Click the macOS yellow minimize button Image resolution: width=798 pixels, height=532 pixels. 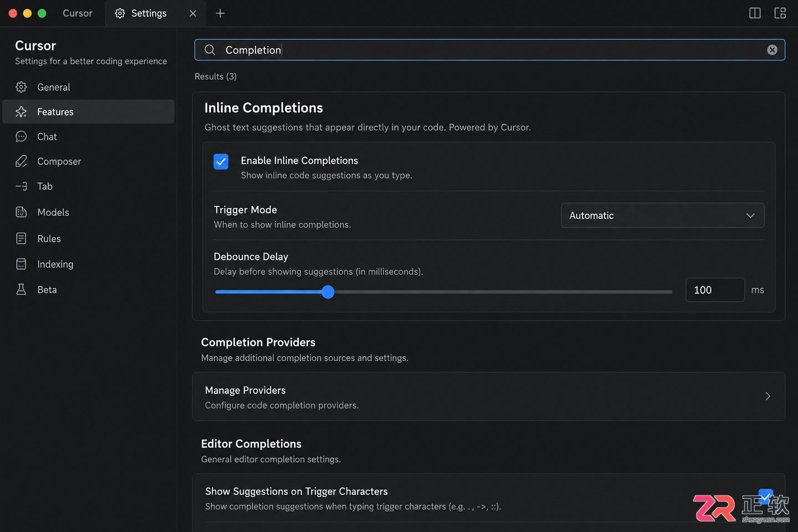tap(27, 13)
